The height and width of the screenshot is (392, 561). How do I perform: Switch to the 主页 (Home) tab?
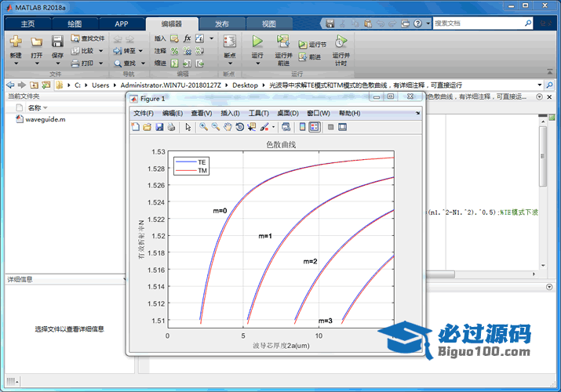point(28,24)
